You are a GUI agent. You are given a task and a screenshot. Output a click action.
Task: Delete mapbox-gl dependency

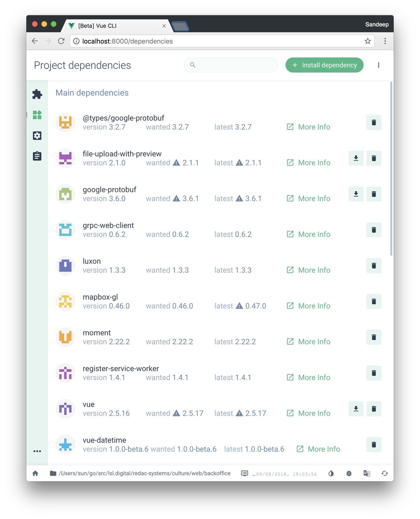click(x=374, y=301)
